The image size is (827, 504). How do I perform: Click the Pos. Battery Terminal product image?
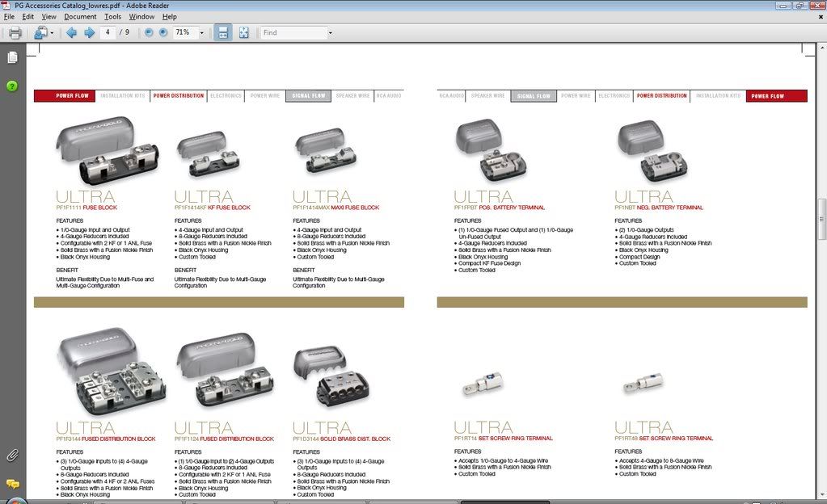tap(490, 151)
